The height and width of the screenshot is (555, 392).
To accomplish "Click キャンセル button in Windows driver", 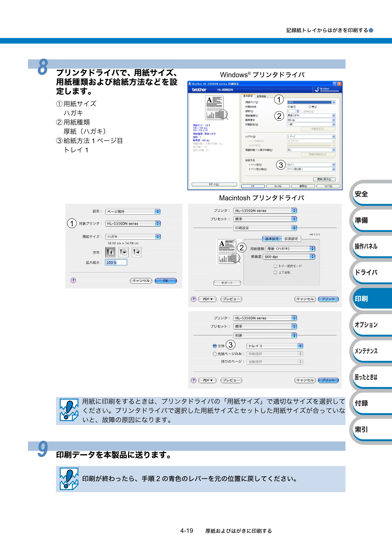I will coord(278,186).
